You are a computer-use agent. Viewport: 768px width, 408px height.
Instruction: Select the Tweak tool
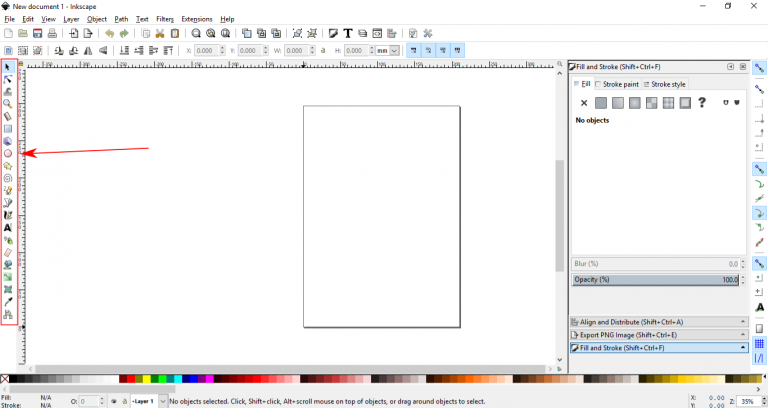[8, 92]
